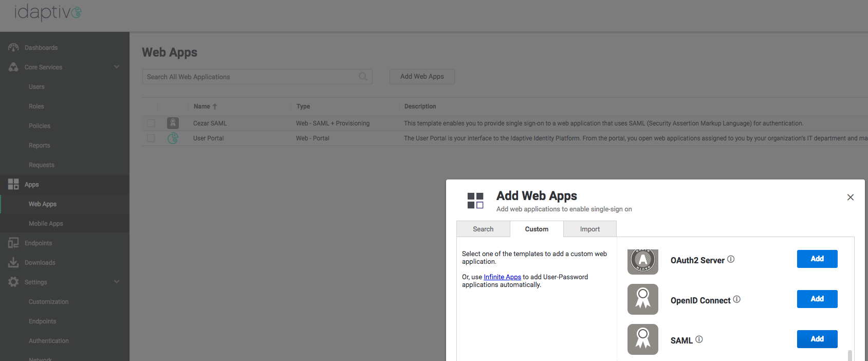The image size is (868, 361).
Task: Click Web - SAML + Provisioning cell
Action: tap(333, 123)
